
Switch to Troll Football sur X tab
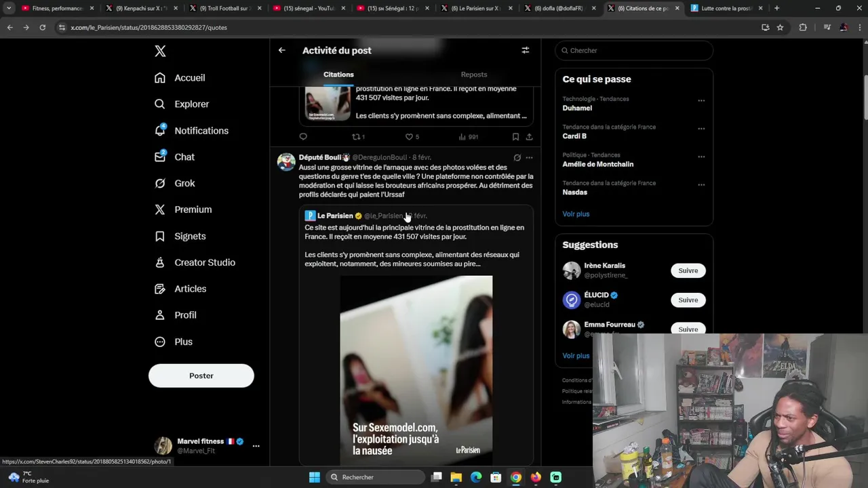tap(224, 8)
